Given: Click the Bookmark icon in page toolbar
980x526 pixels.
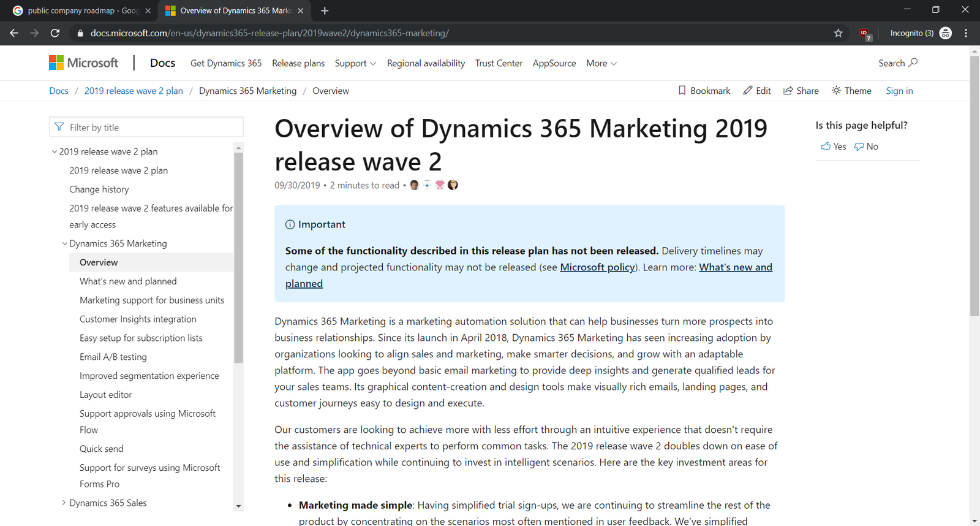Looking at the screenshot, I should pyautogui.click(x=682, y=91).
